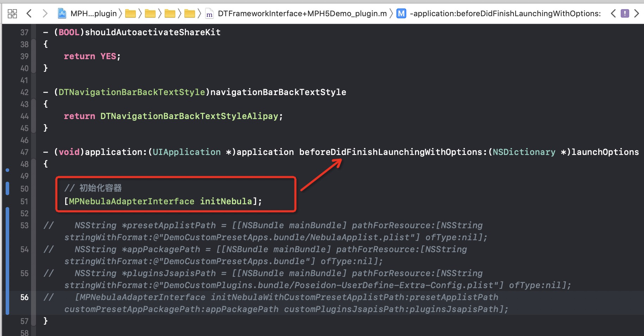The width and height of the screenshot is (644, 336).
Task: Open the beforeDidFinishLaunchingWithOptions method dropdown
Action: (505, 14)
